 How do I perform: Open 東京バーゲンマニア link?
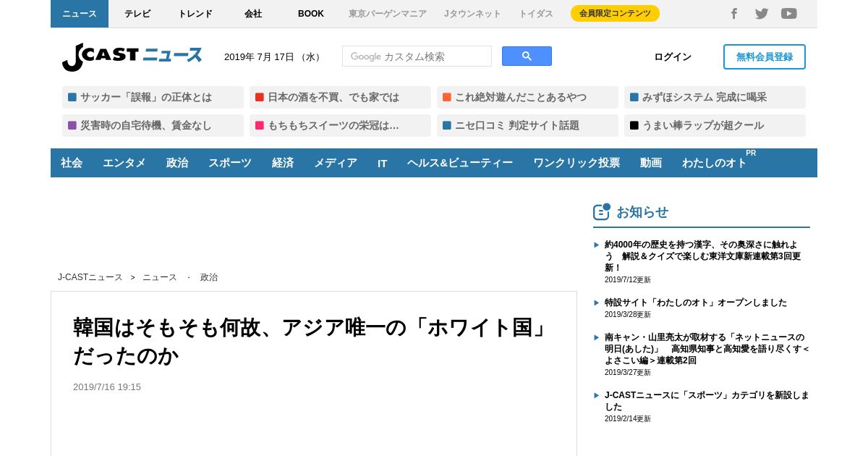[x=388, y=14]
